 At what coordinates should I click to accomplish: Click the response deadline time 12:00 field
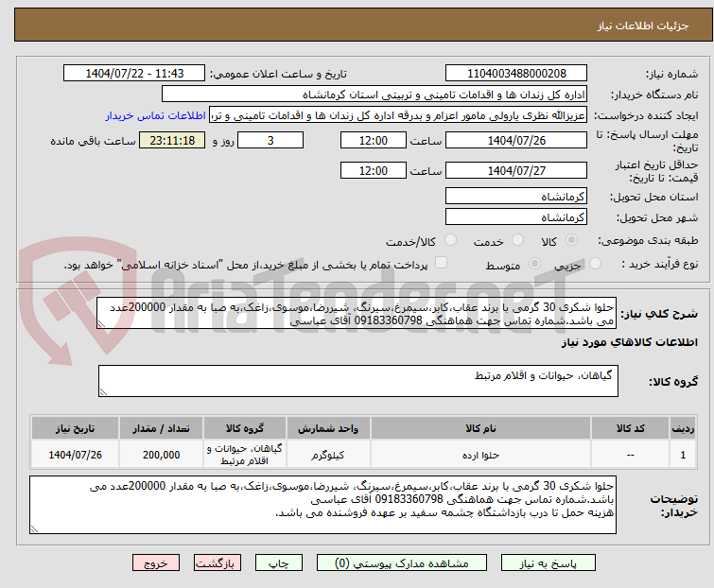pos(374,140)
